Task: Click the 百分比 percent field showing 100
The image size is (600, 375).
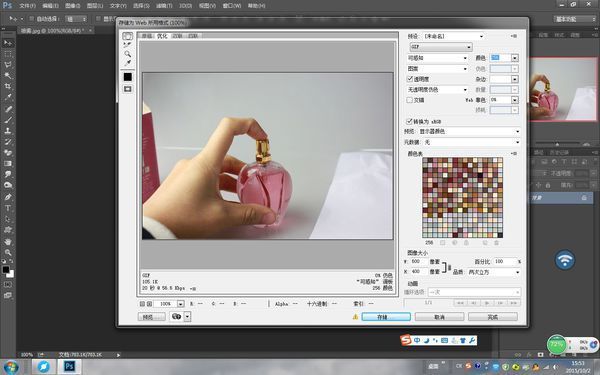Action: tap(505, 262)
